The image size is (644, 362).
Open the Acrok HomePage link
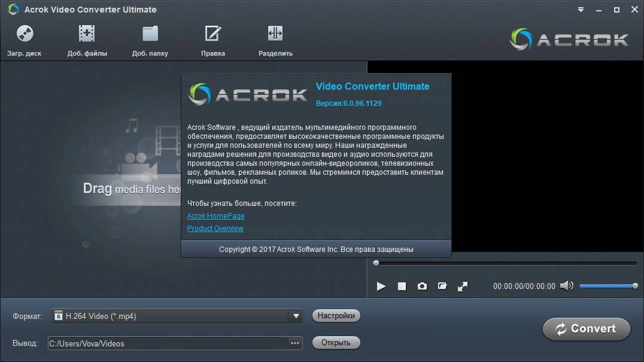coord(215,216)
